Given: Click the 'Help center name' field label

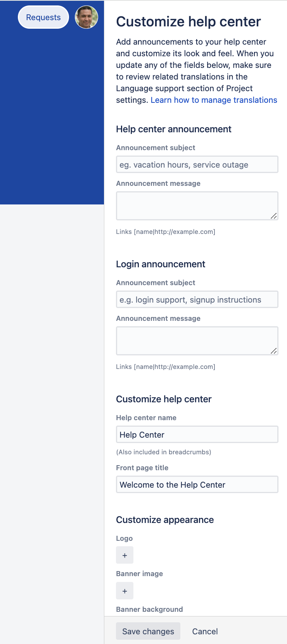Looking at the screenshot, I should coord(146,418).
